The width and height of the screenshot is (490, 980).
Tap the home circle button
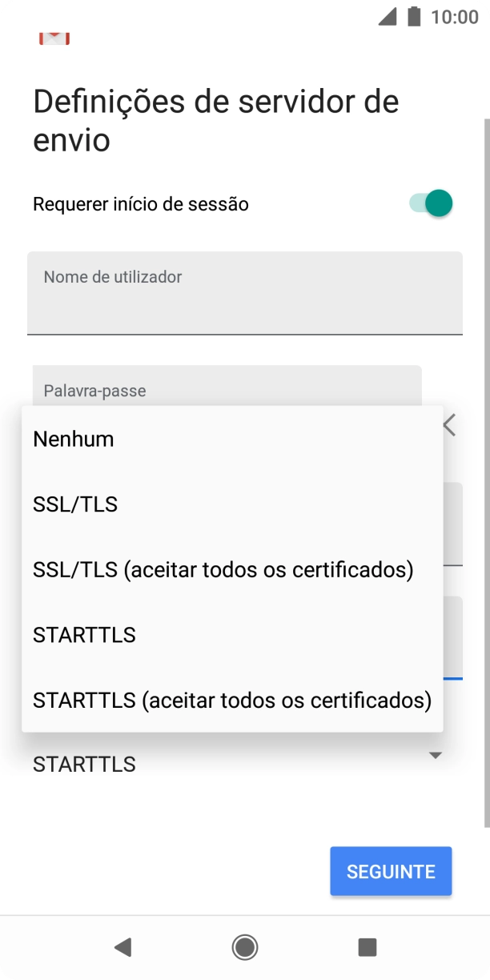tap(245, 947)
